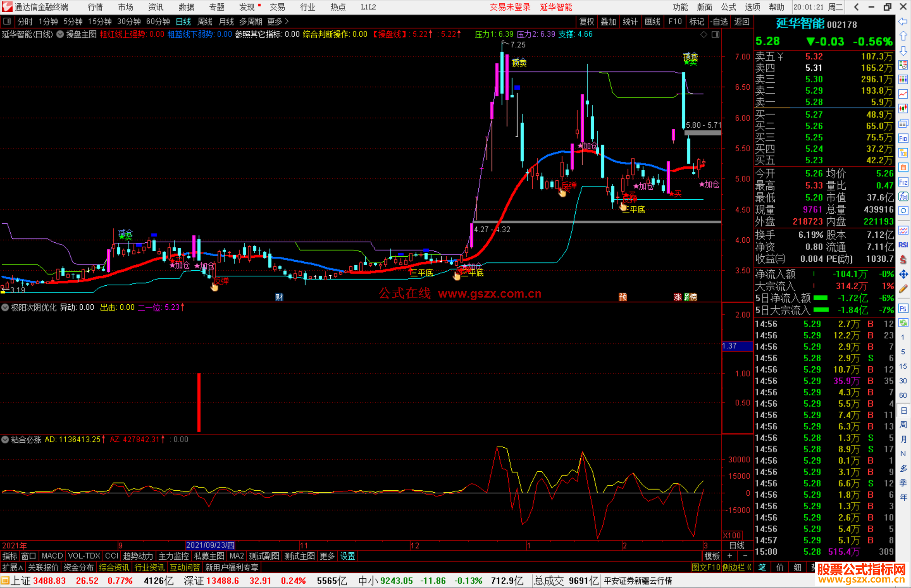The image size is (911, 588).
Task: Click the top-left chart layout square icon
Action: [x=6, y=21]
